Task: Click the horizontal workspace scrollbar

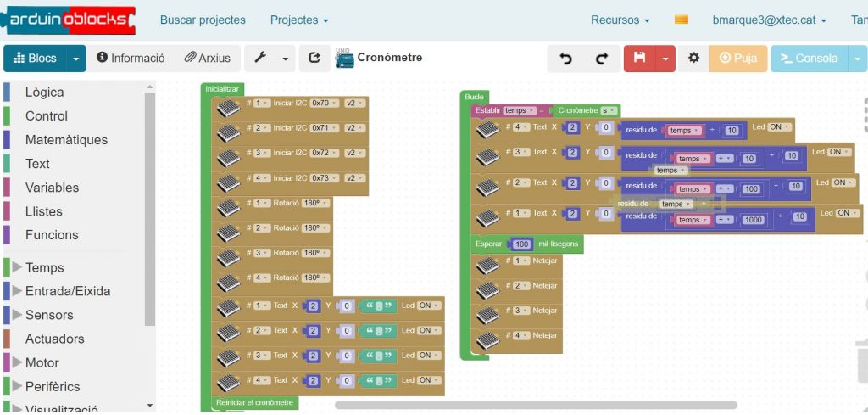Action: point(536,406)
